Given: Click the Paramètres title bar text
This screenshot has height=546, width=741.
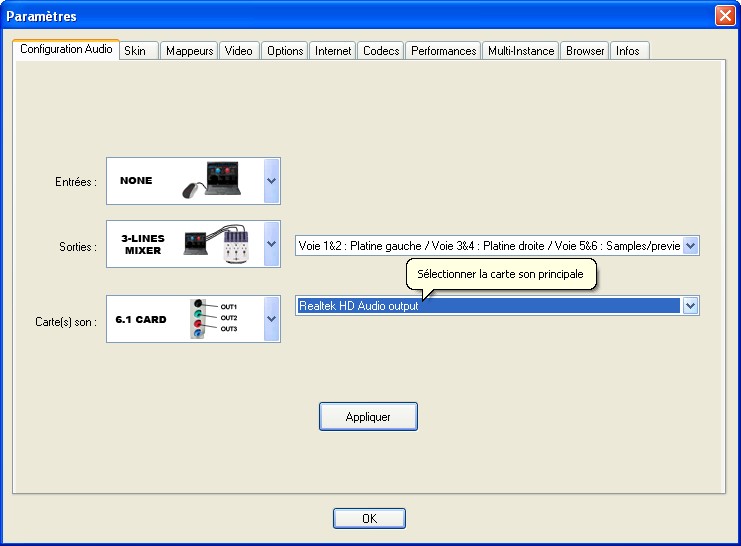Looking at the screenshot, I should [x=41, y=16].
